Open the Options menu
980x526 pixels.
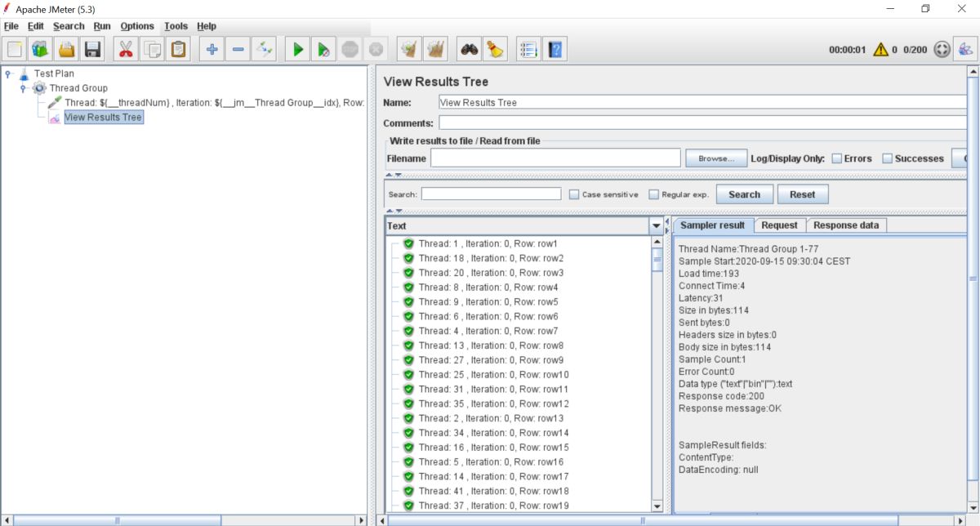pos(137,26)
